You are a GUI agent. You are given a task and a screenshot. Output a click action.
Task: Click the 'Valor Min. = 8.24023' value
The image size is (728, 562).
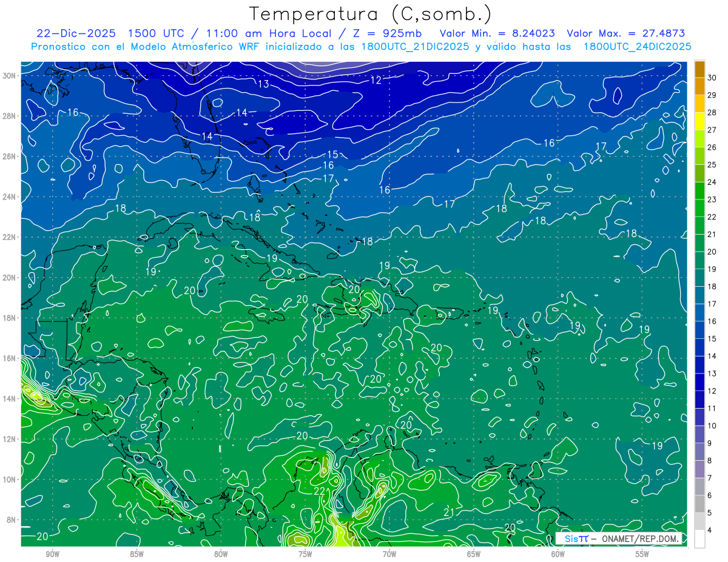499,33
